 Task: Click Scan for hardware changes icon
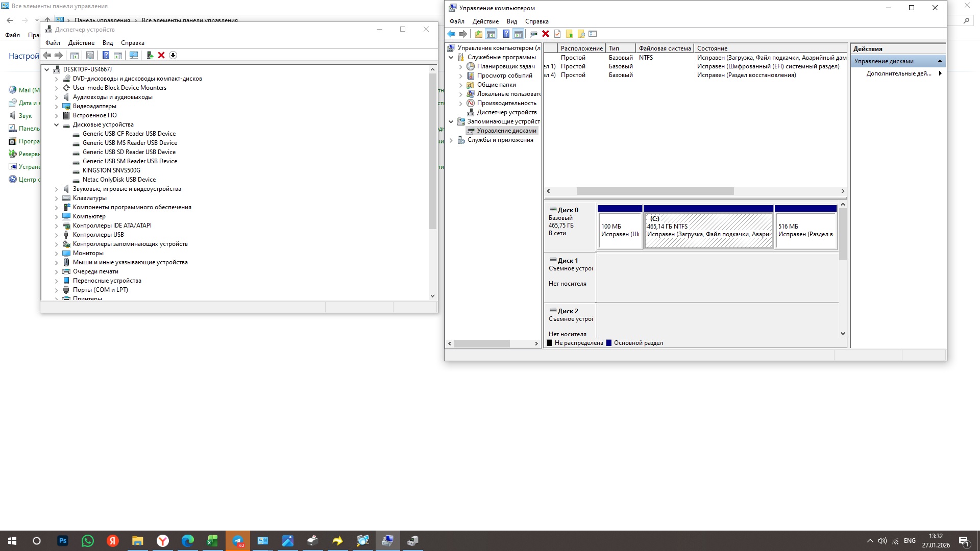click(134, 55)
